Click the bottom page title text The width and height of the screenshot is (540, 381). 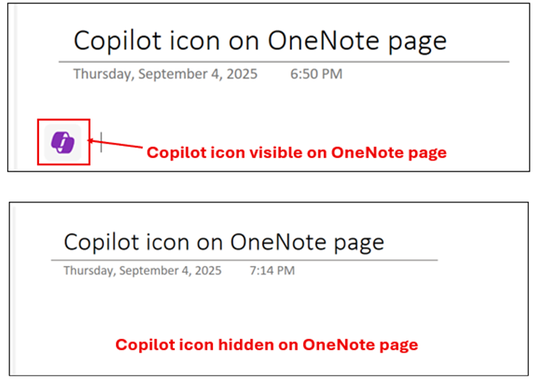coord(224,242)
